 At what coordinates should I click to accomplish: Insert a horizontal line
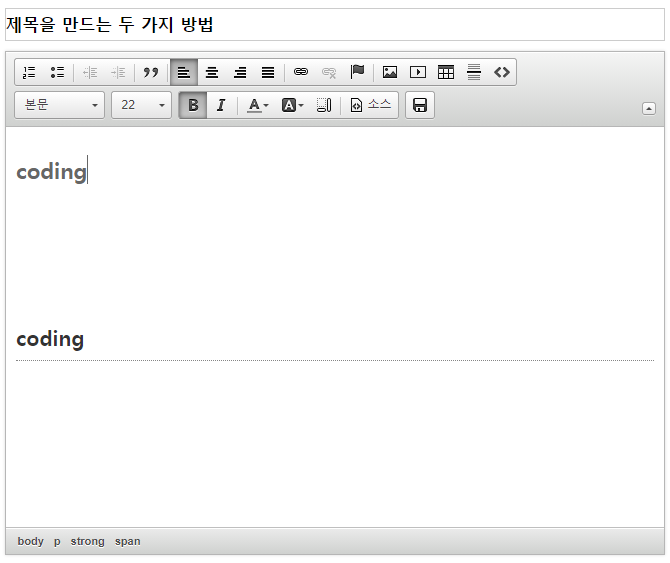pyautogui.click(x=474, y=72)
